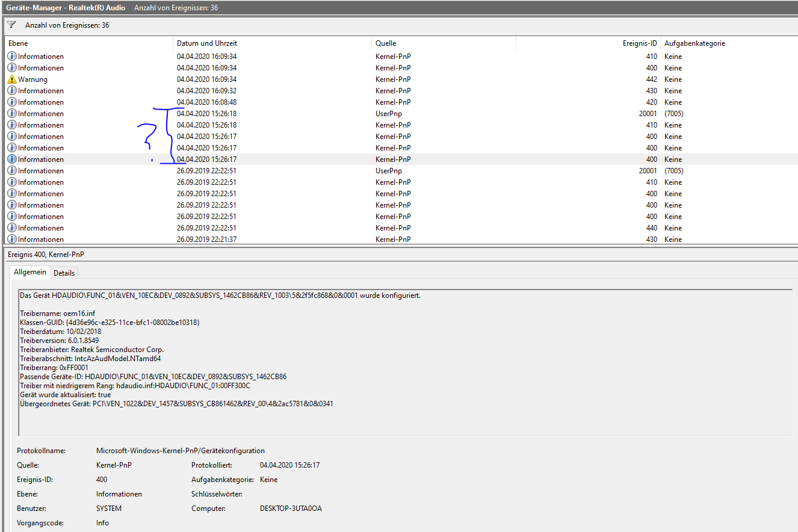798x532 pixels.
Task: Click info icon of the highlighted selected row
Action: click(12, 159)
